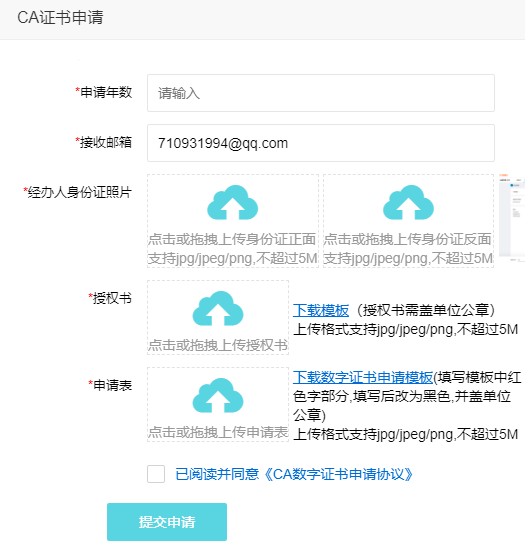
Task: Tick the agreement checkbox
Action: point(156,474)
